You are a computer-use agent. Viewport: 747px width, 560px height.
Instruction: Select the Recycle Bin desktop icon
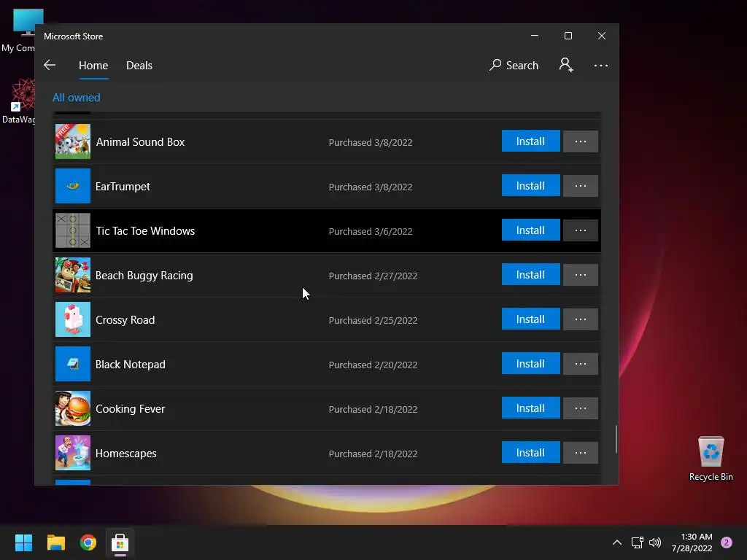711,459
